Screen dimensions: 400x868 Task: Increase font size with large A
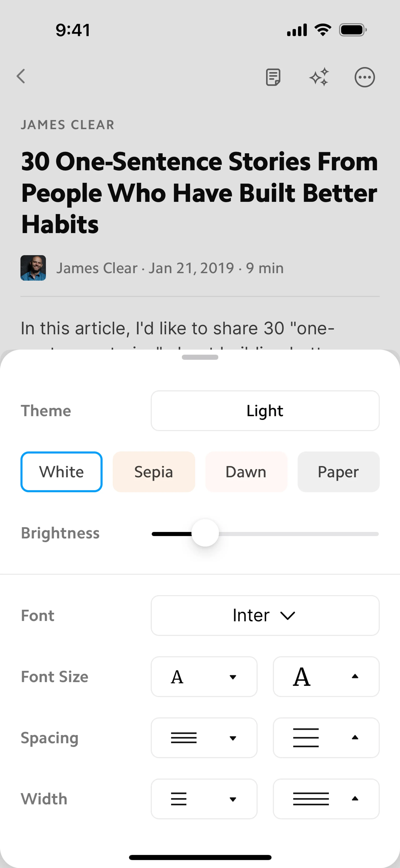pyautogui.click(x=326, y=677)
